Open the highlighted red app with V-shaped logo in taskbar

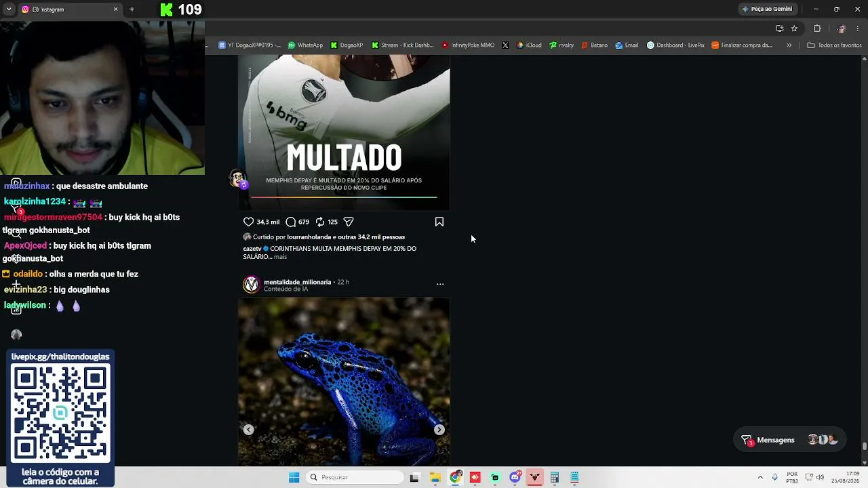pyautogui.click(x=535, y=477)
